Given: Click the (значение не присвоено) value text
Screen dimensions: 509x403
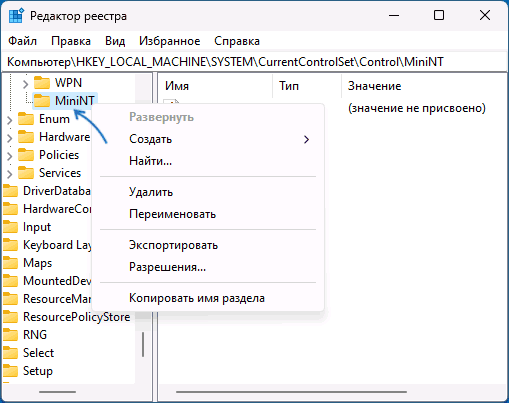Looking at the screenshot, I should tap(417, 108).
